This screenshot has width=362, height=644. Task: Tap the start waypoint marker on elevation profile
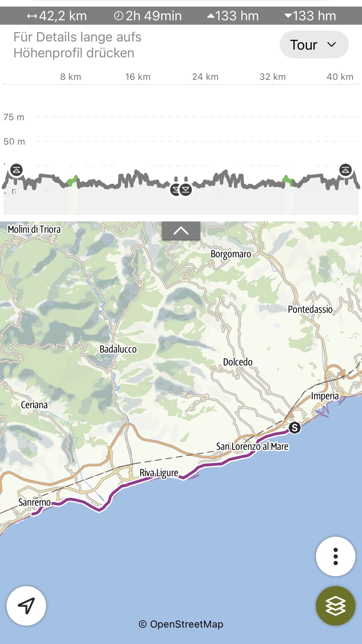[16, 170]
